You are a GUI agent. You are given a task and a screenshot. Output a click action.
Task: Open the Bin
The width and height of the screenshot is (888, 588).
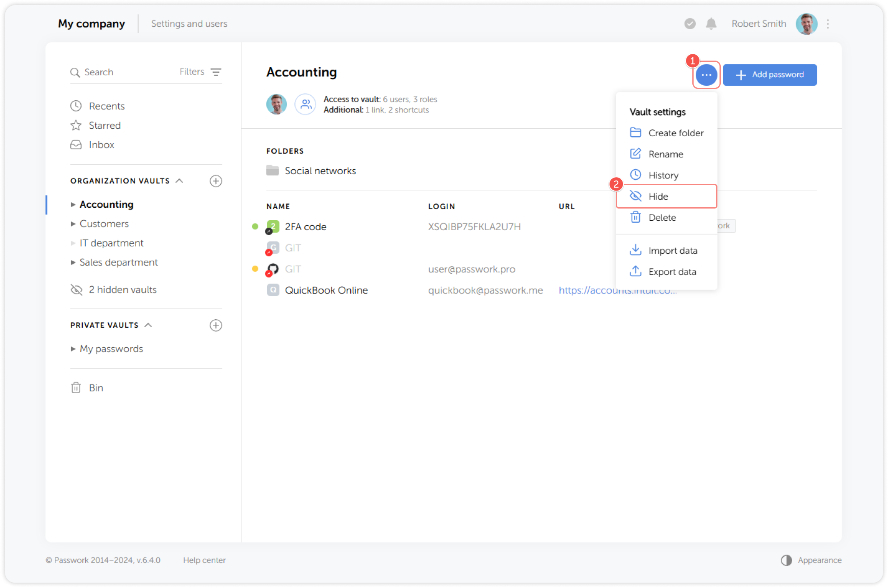click(x=96, y=388)
